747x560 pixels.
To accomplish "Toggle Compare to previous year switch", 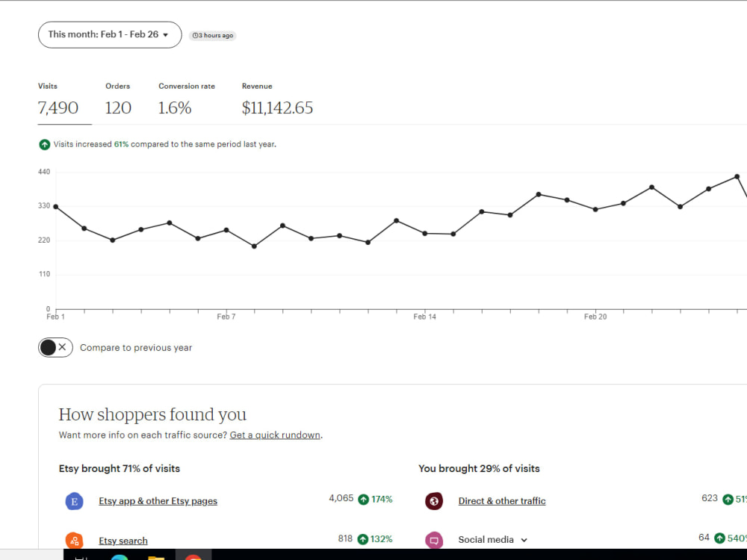I will point(56,348).
